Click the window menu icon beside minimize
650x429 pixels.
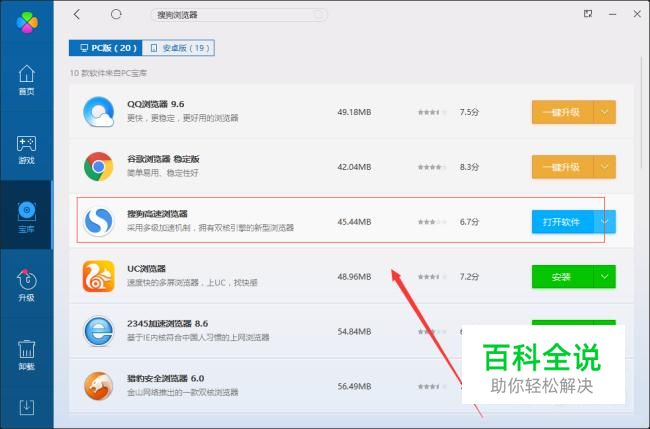[x=588, y=14]
